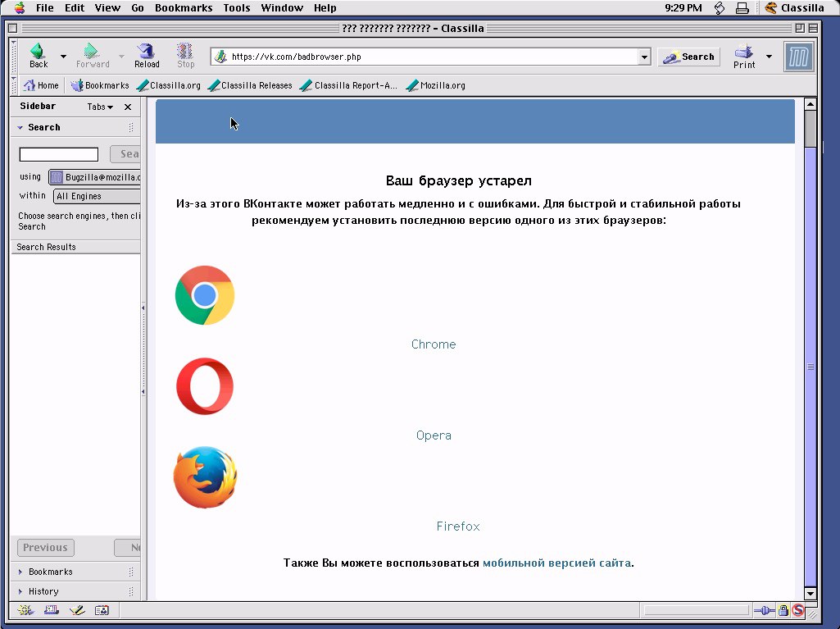Open the Forward button history dropdown arrow
This screenshot has height=629, width=840.
(x=121, y=56)
